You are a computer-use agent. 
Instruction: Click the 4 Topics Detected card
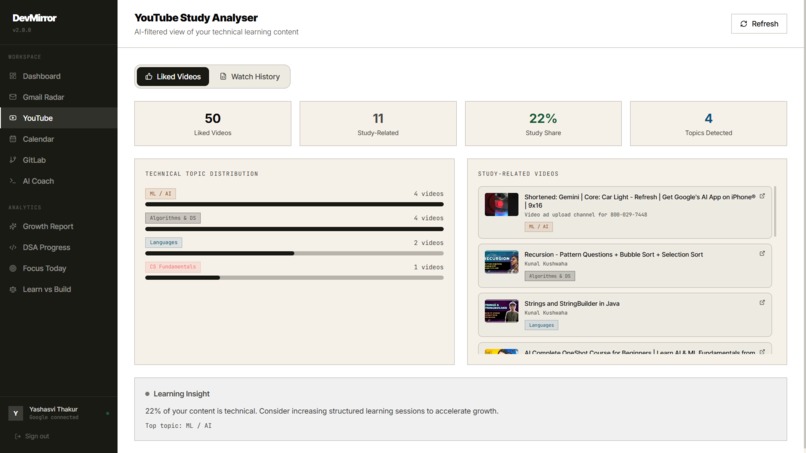click(x=708, y=123)
